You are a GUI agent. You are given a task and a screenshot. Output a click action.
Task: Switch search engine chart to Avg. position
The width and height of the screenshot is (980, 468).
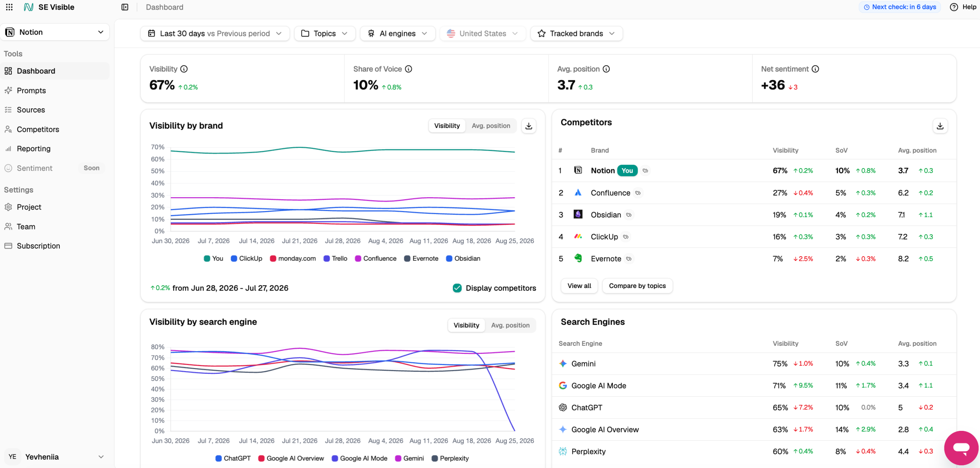510,325
